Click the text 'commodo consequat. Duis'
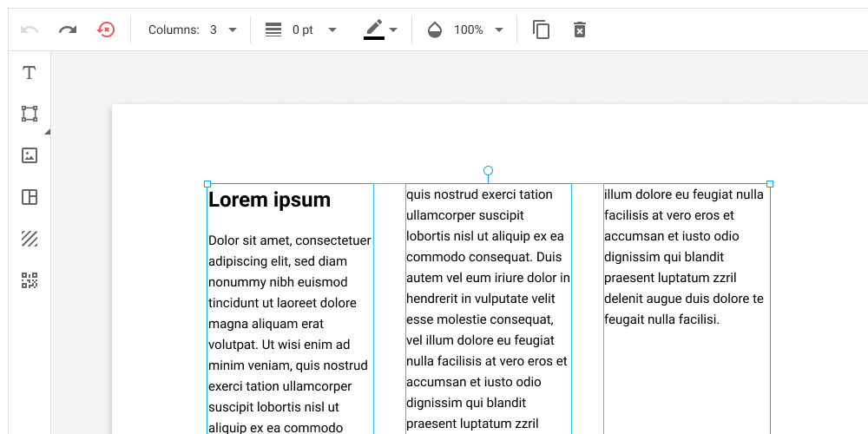 click(484, 258)
